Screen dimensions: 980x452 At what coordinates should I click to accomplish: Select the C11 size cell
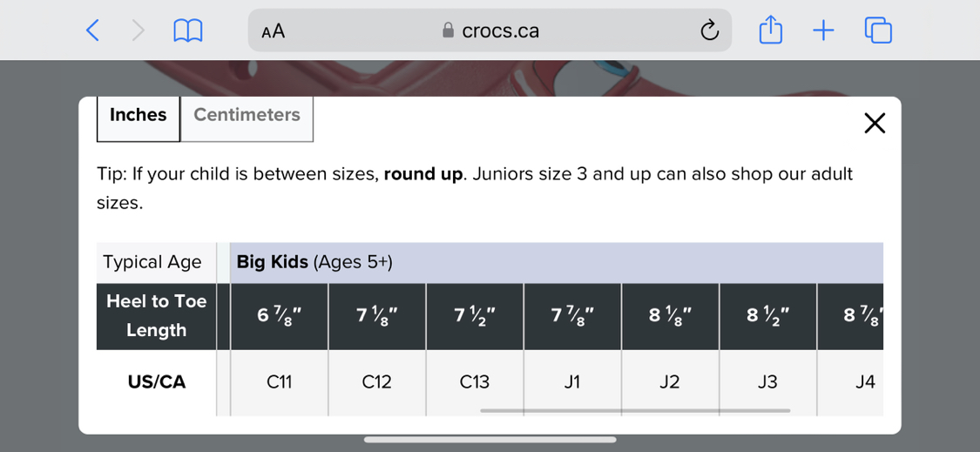pyautogui.click(x=279, y=381)
